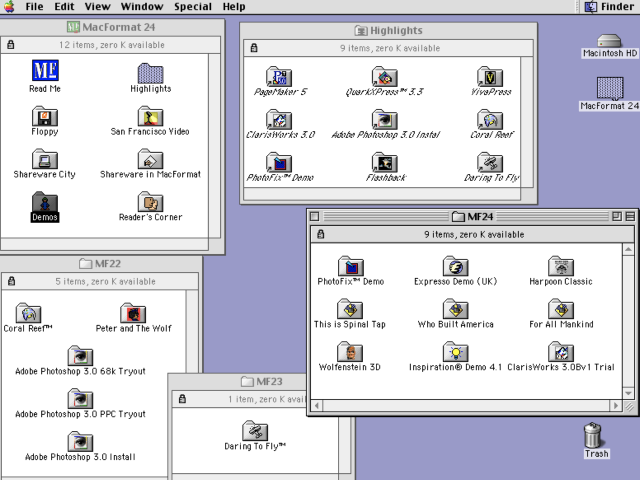Select the Macintosh HD desktop icon

609,41
